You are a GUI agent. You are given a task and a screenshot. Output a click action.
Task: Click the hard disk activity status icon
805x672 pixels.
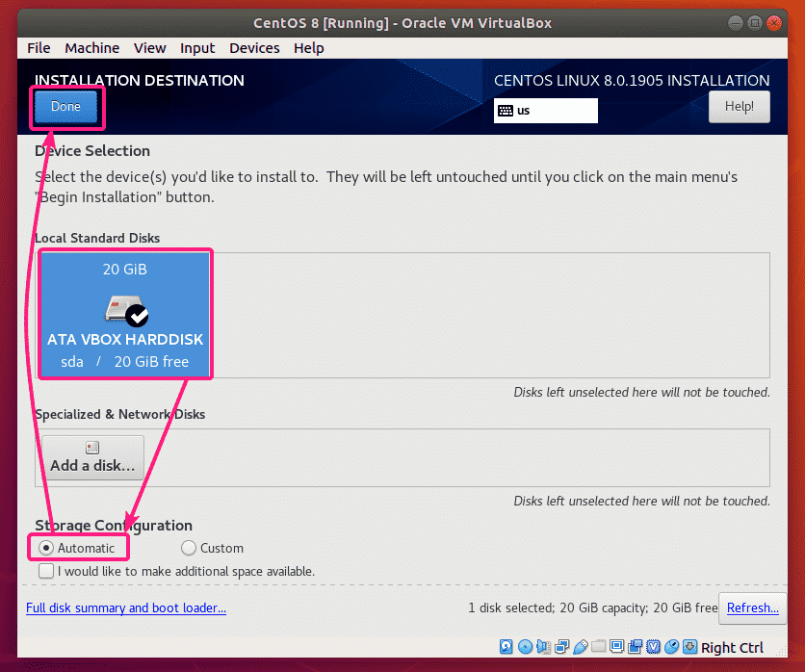pyautogui.click(x=506, y=646)
